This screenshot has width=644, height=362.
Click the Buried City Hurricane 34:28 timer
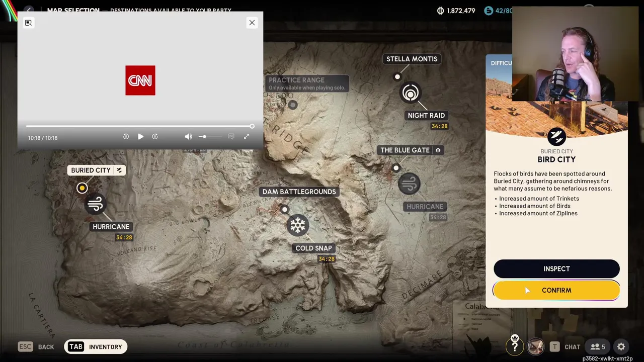point(124,237)
